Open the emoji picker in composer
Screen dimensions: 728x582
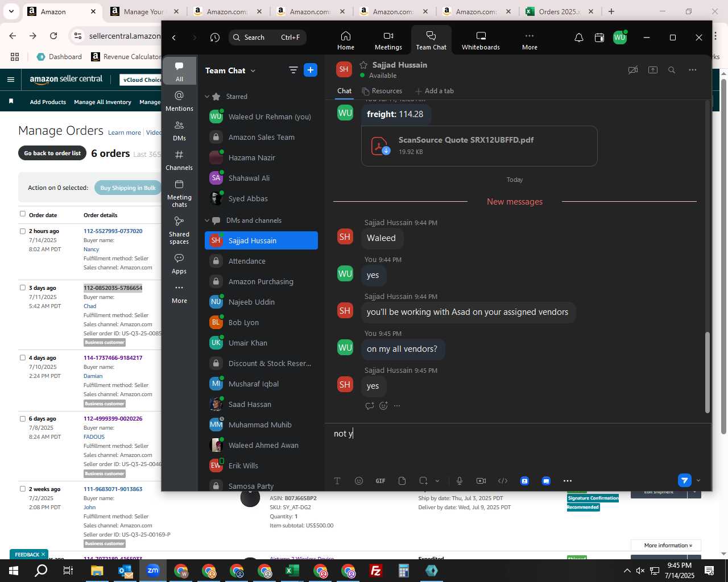pos(359,481)
